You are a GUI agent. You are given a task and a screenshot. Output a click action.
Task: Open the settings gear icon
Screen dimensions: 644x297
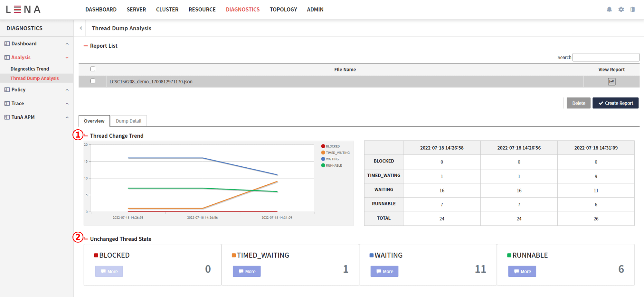[x=621, y=9]
